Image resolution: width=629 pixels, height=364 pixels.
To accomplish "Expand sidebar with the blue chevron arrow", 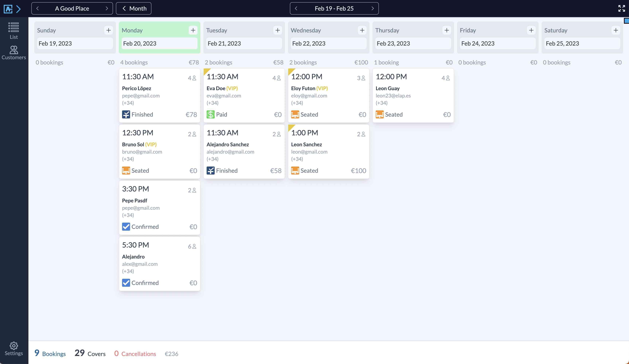I will tap(18, 9).
